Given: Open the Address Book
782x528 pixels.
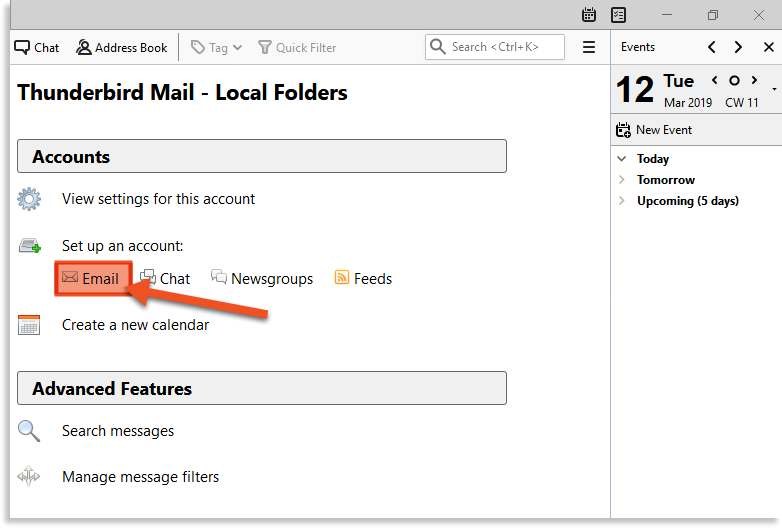Looking at the screenshot, I should [x=122, y=47].
